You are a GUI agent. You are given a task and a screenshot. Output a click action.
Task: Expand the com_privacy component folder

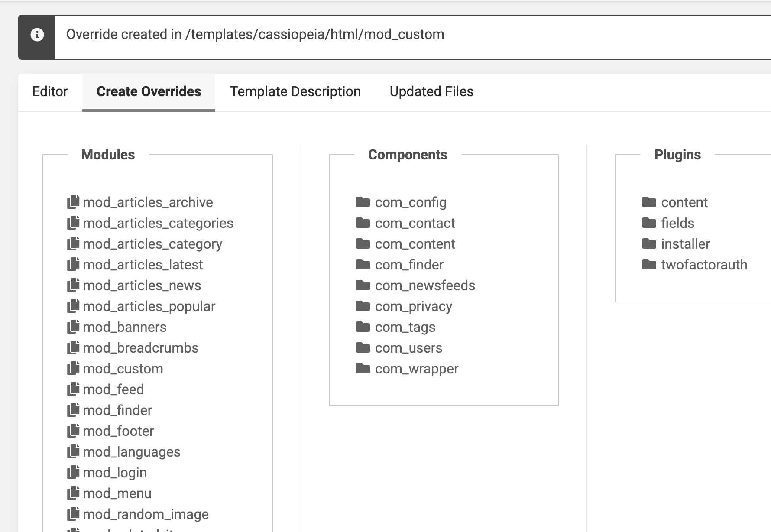pyautogui.click(x=414, y=306)
